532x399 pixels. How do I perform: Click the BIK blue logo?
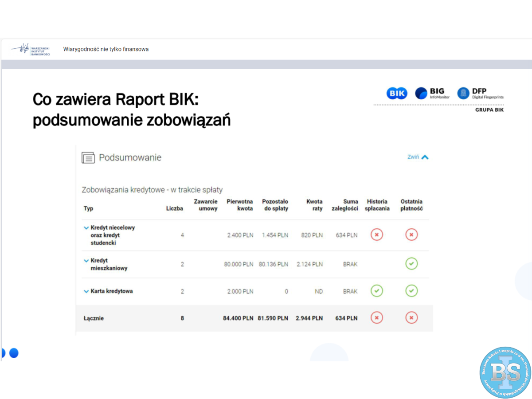click(x=397, y=93)
